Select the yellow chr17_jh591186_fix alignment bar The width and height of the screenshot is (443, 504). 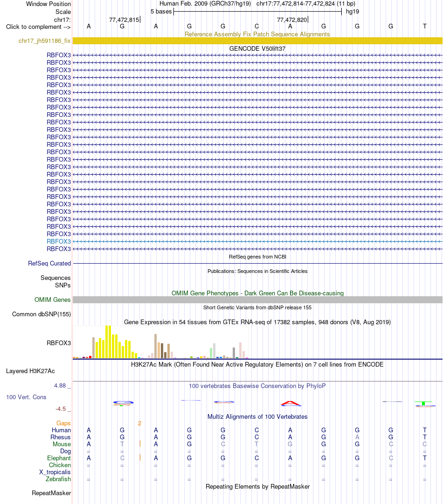pos(257,41)
